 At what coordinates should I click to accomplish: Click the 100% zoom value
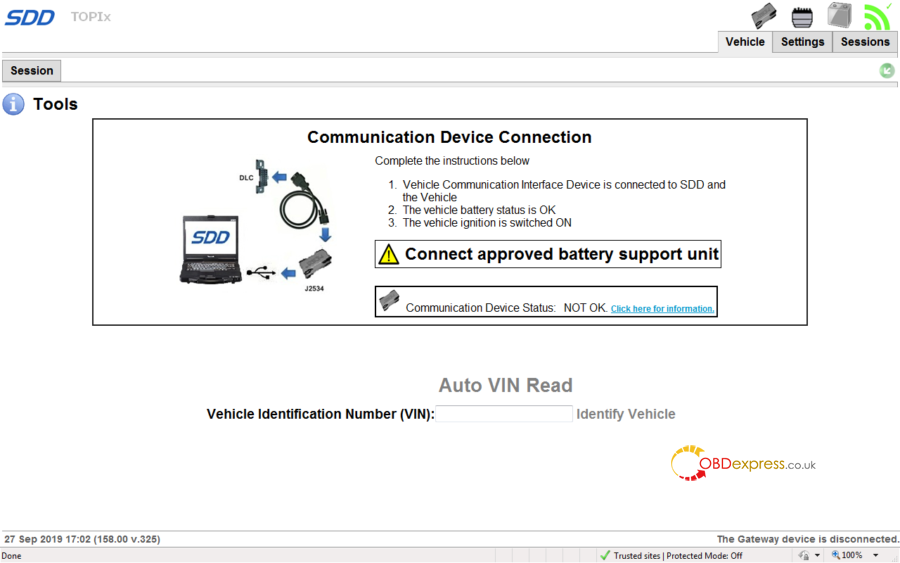[852, 555]
